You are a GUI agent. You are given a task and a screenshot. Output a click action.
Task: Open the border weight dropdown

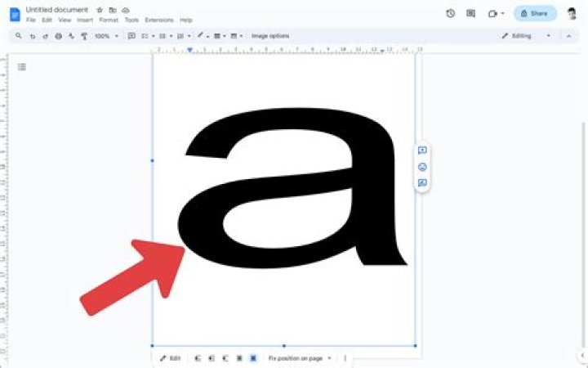220,36
